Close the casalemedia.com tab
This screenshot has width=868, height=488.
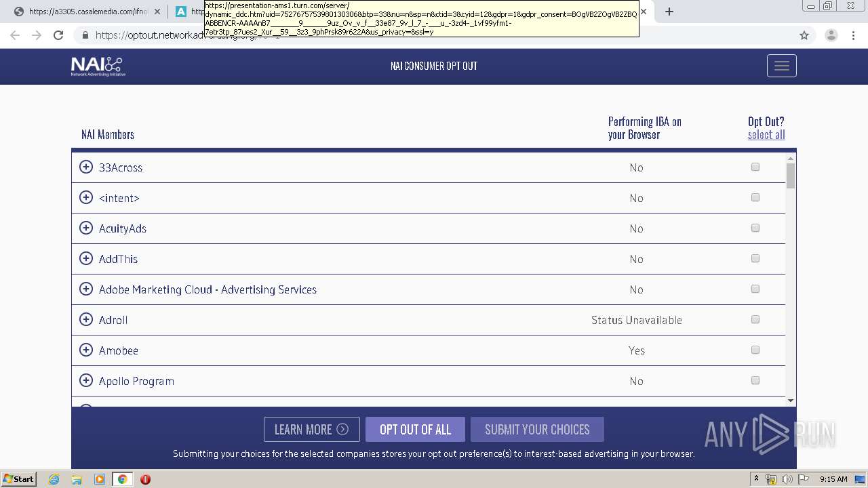[x=157, y=12]
